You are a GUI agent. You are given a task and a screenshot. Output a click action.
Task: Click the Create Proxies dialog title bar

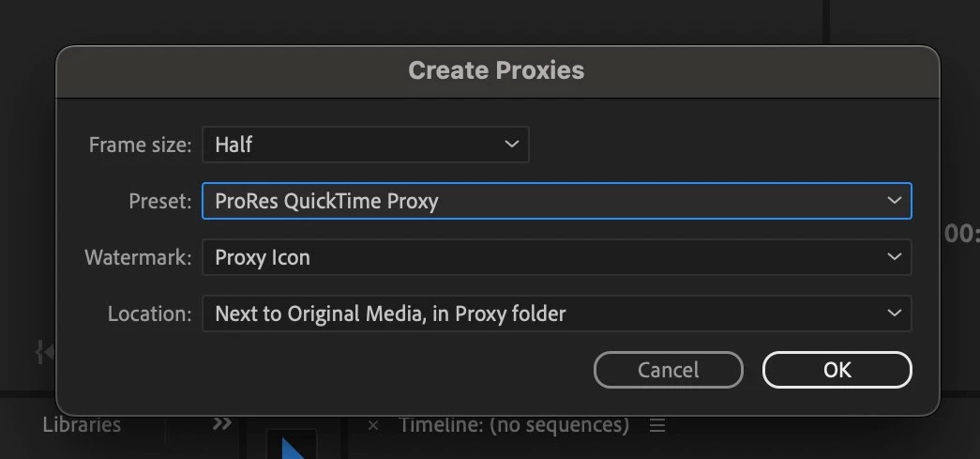coord(497,70)
